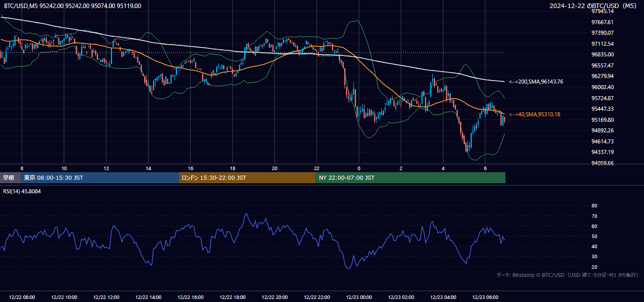Image resolution: width=644 pixels, height=302 pixels.
Task: Click the date label 12/22 22:00
Action: click(317, 297)
